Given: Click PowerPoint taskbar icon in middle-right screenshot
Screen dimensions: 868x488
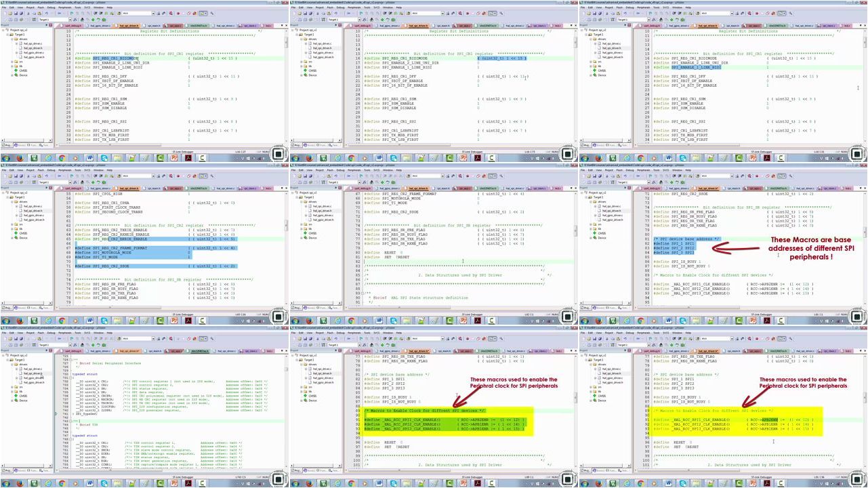Looking at the screenshot, I should 753,321.
